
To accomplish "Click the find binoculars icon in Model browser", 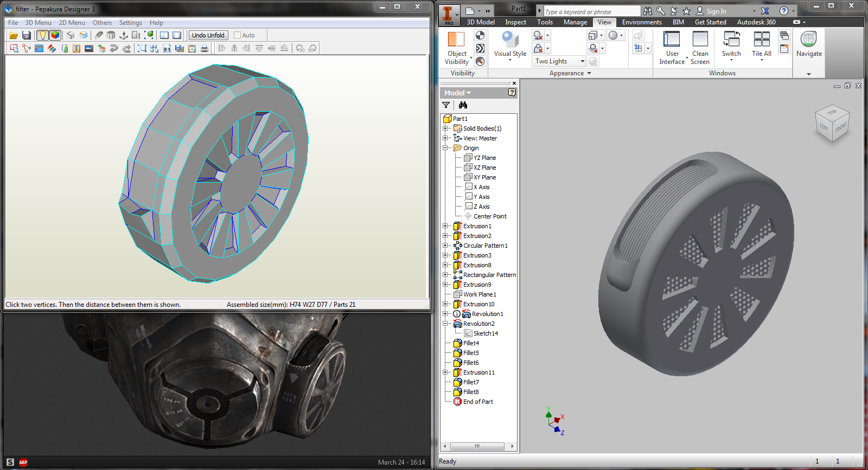I will [463, 105].
